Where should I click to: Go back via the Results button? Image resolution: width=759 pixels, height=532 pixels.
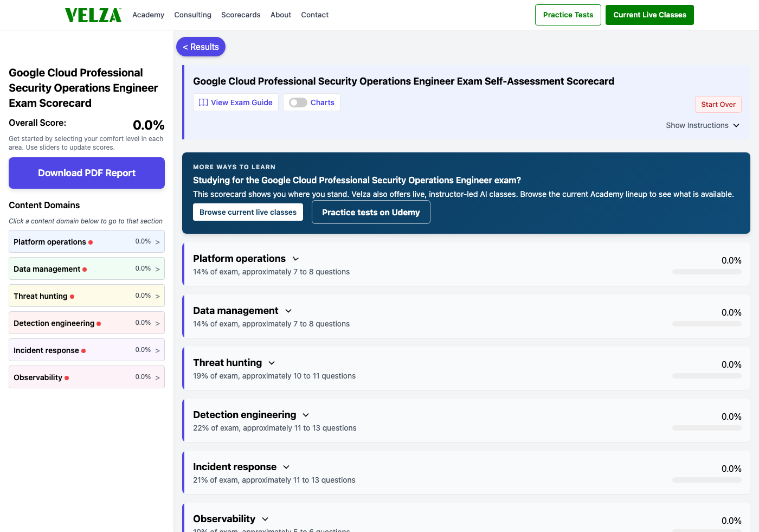pyautogui.click(x=201, y=47)
